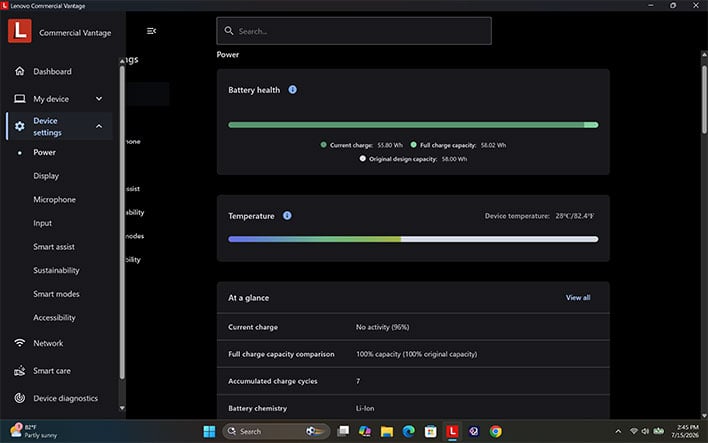708x443 pixels.
Task: Click the My device laptop icon
Action: coord(19,98)
